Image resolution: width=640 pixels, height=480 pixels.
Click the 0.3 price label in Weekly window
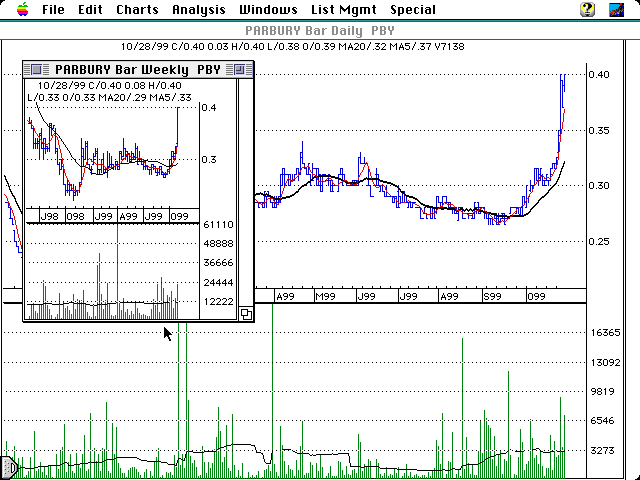point(209,160)
